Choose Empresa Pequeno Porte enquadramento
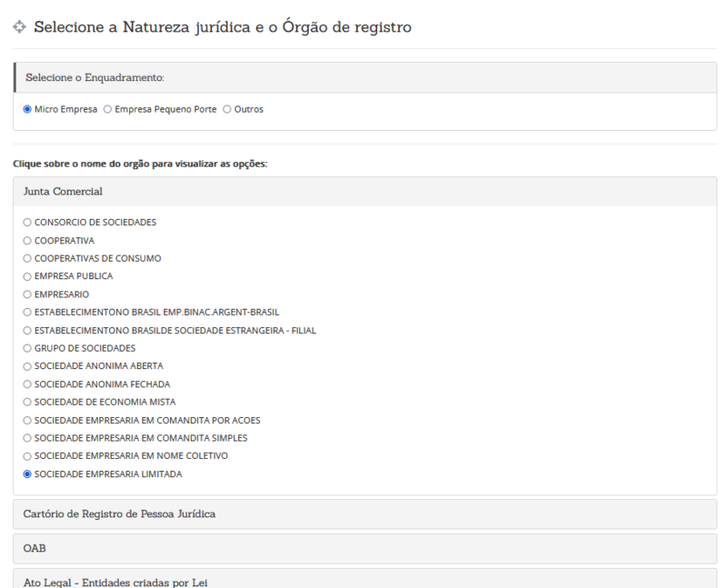This screenshot has width=727, height=588. (107, 109)
